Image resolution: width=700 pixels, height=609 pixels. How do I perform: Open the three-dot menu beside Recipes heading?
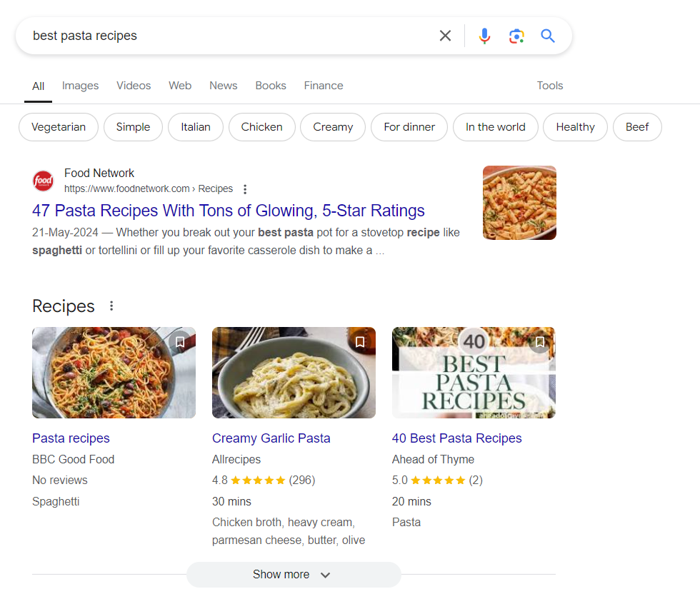tap(111, 306)
